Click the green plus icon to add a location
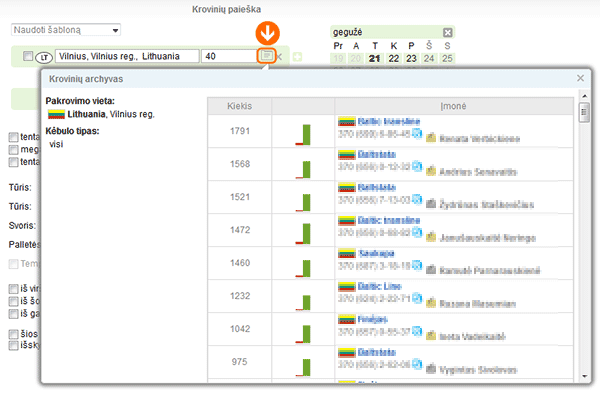Viewport: 600px width, 395px height. (x=297, y=57)
